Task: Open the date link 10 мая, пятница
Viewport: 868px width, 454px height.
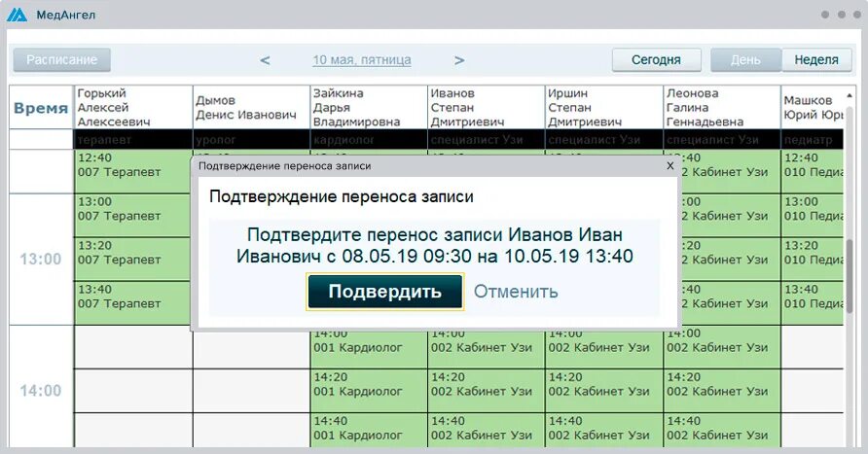Action: click(x=362, y=59)
